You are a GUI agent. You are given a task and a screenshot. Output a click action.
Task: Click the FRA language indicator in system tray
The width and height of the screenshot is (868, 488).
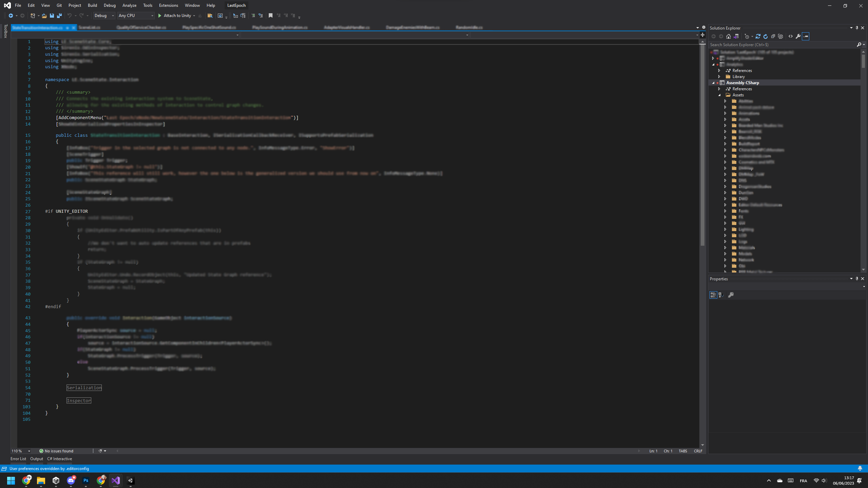click(x=803, y=481)
